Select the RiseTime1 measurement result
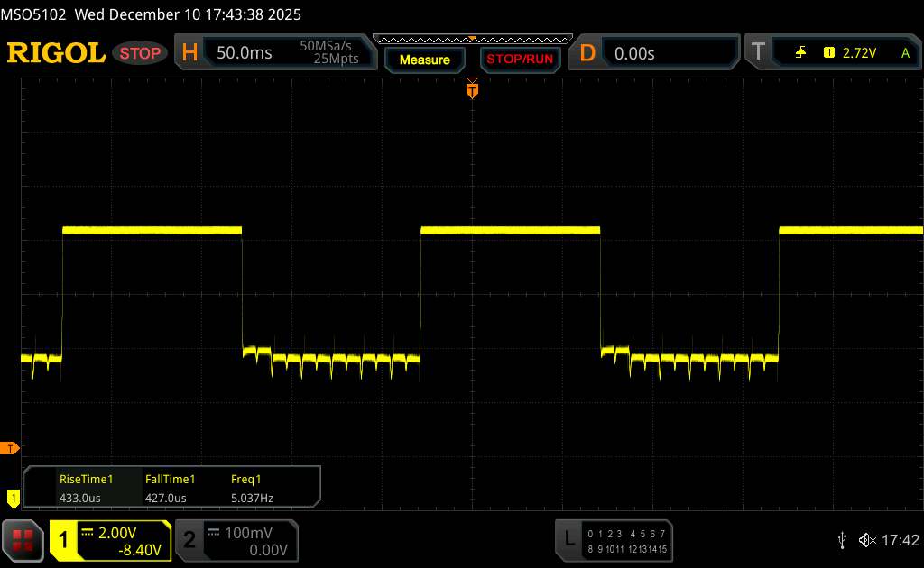 79,488
